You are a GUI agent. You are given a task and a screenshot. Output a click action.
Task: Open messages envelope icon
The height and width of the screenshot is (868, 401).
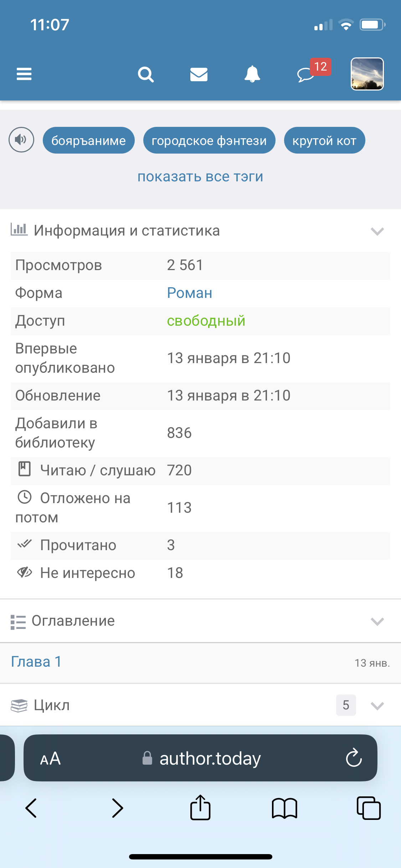point(199,74)
